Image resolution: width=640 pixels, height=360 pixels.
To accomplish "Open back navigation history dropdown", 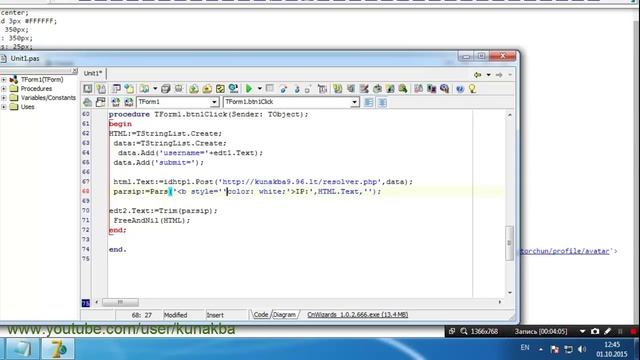I will click(x=488, y=75).
